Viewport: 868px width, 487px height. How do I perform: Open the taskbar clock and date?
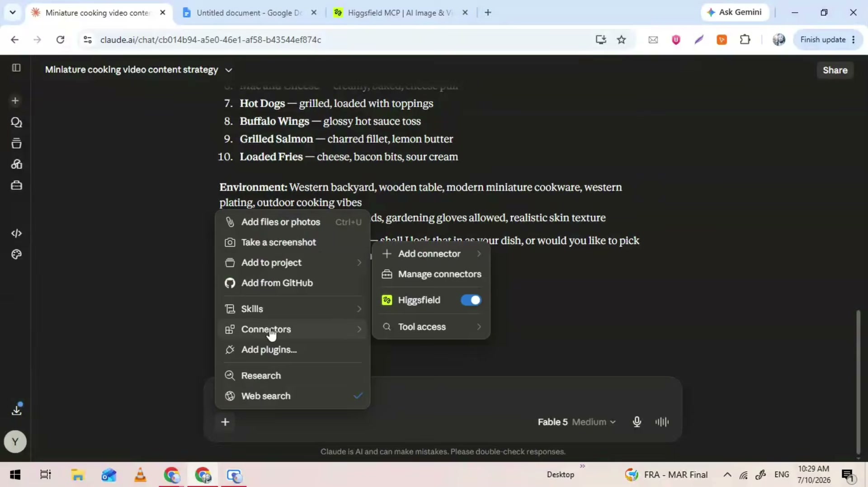(x=814, y=475)
